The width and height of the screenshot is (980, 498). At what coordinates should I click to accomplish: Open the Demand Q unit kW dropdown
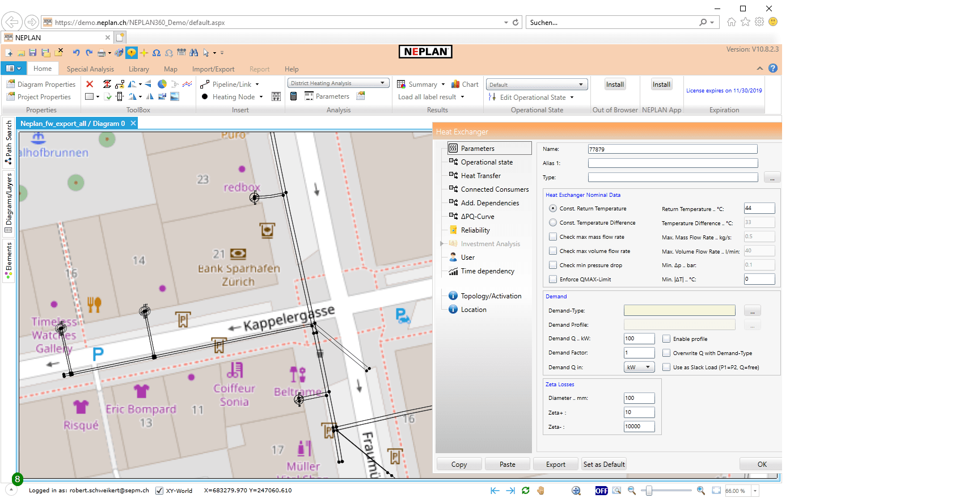tap(639, 368)
